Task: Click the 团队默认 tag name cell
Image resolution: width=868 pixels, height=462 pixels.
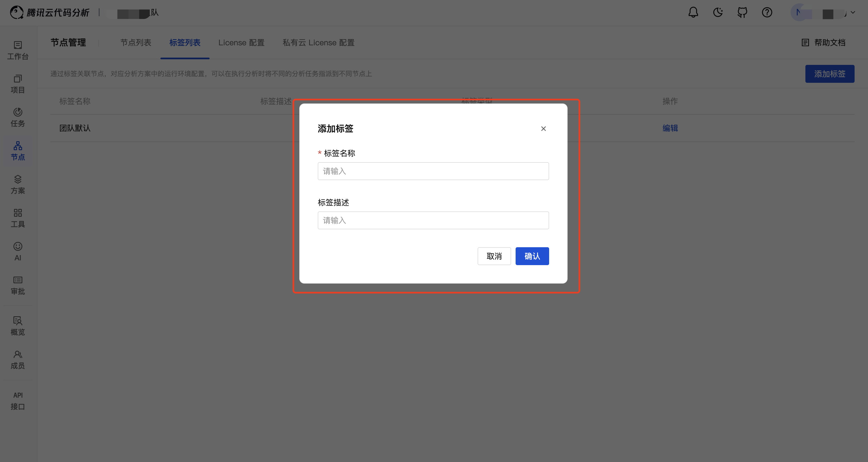Action: 75,128
